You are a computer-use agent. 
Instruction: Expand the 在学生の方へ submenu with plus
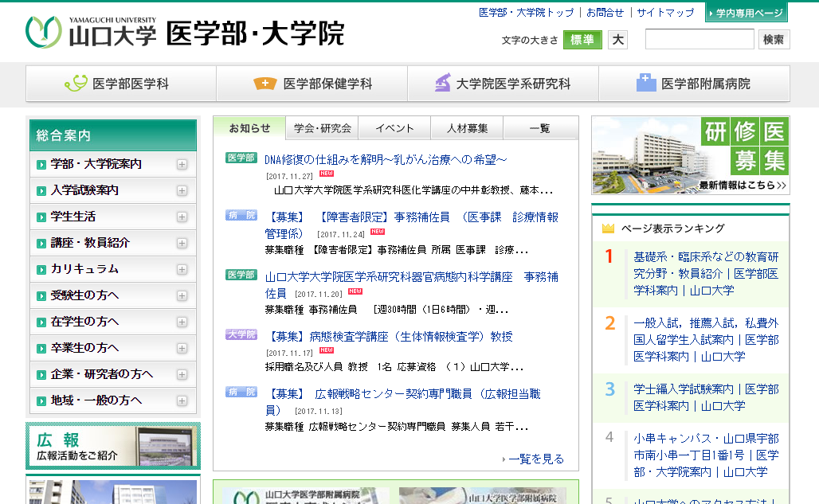[182, 322]
